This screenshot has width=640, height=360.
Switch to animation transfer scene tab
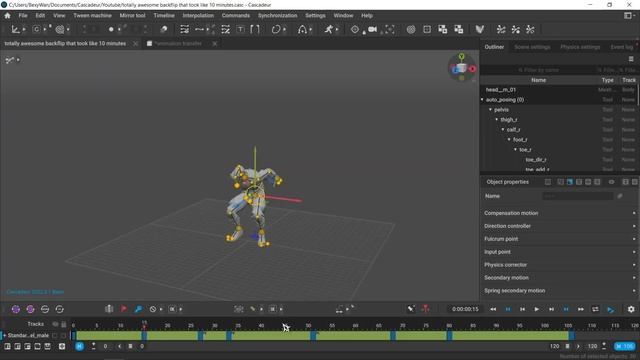(178, 43)
